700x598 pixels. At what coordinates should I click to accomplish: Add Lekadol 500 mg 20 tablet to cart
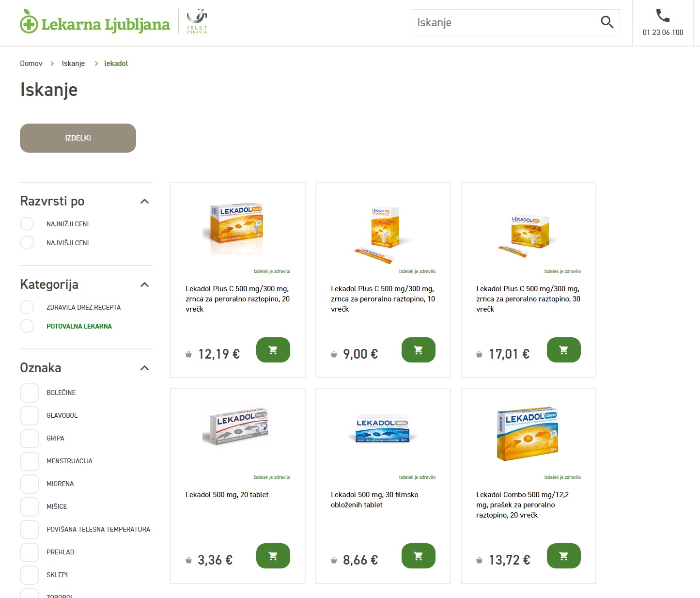coord(273,556)
